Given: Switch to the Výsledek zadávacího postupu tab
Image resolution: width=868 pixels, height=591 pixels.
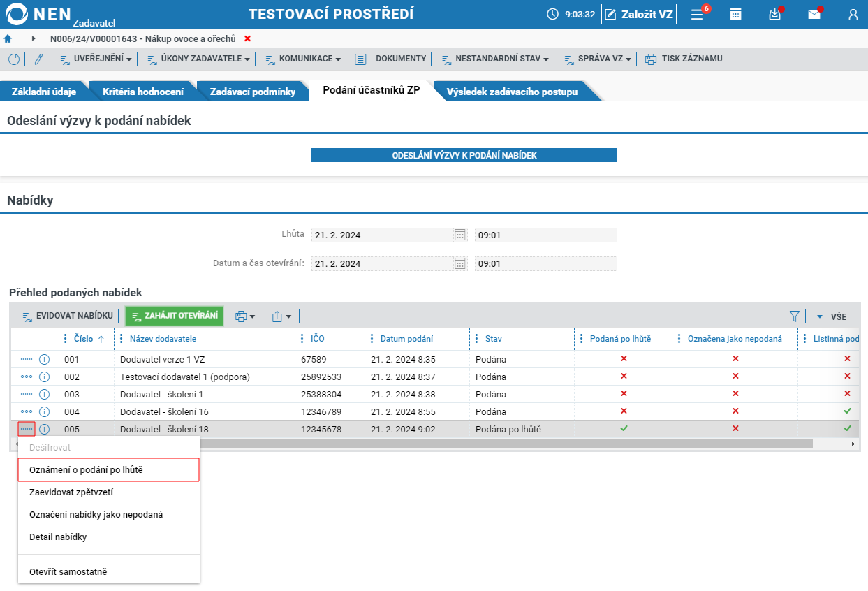Looking at the screenshot, I should (x=512, y=92).
